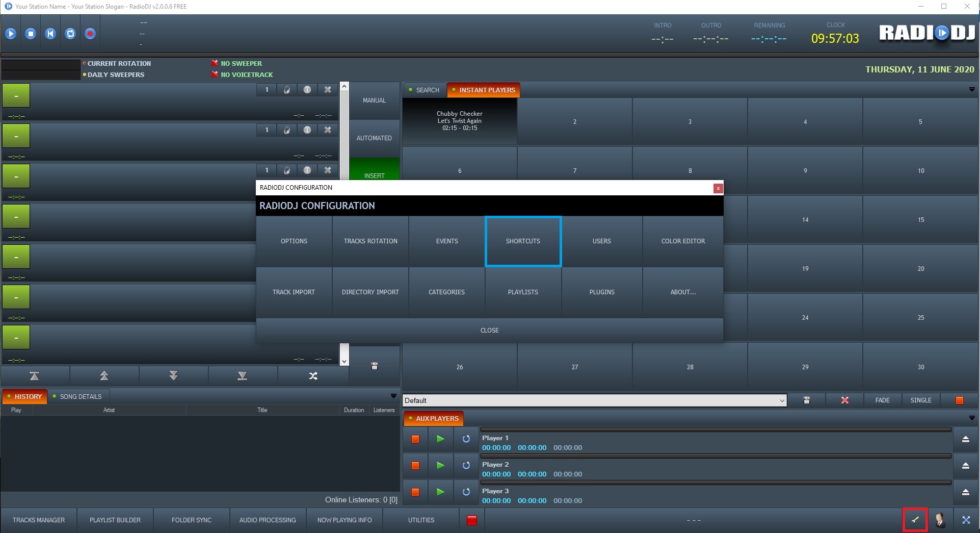Shuffle the playlist with the shuffle icon
Viewport: 980px width, 533px height.
click(313, 376)
